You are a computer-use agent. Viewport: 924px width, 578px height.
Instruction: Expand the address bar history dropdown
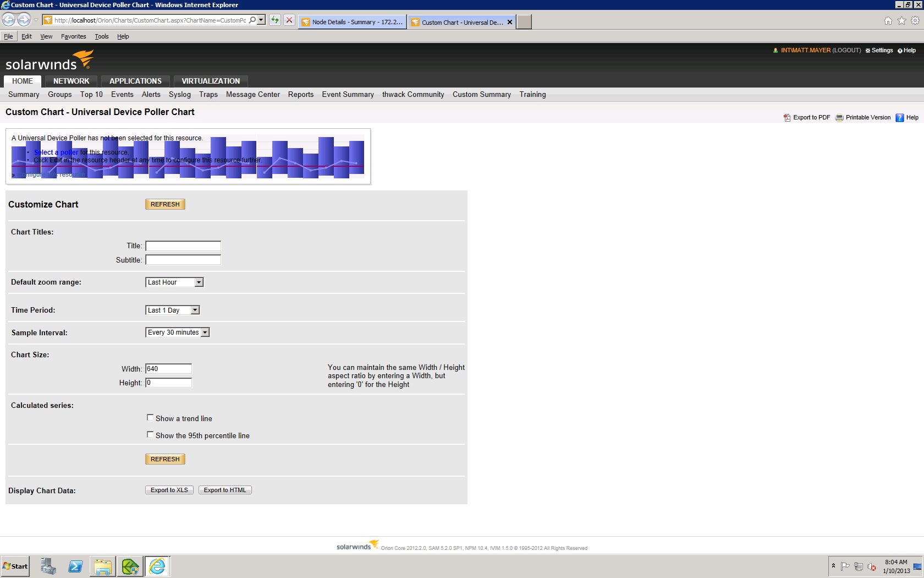261,20
